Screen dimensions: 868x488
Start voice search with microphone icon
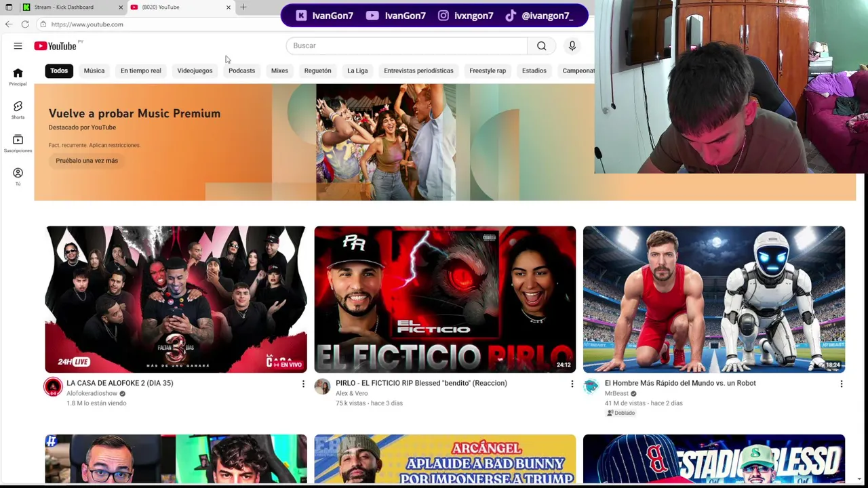click(x=572, y=45)
